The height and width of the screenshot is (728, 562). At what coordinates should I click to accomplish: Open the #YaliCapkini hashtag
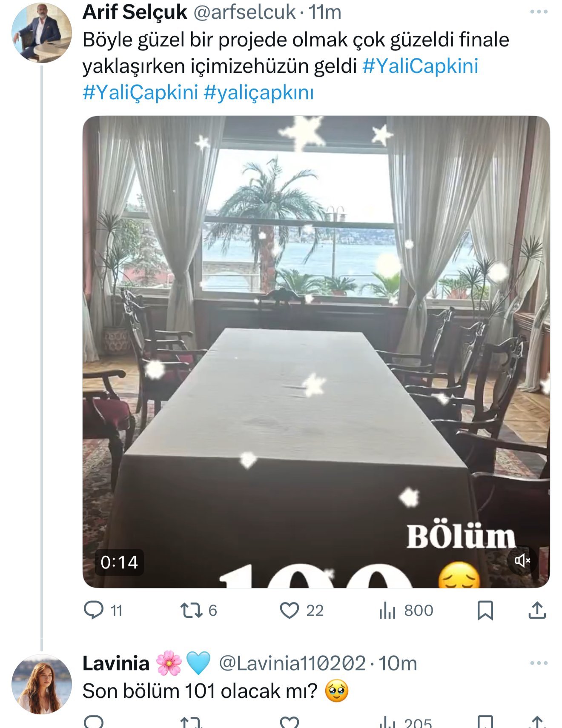click(x=420, y=66)
